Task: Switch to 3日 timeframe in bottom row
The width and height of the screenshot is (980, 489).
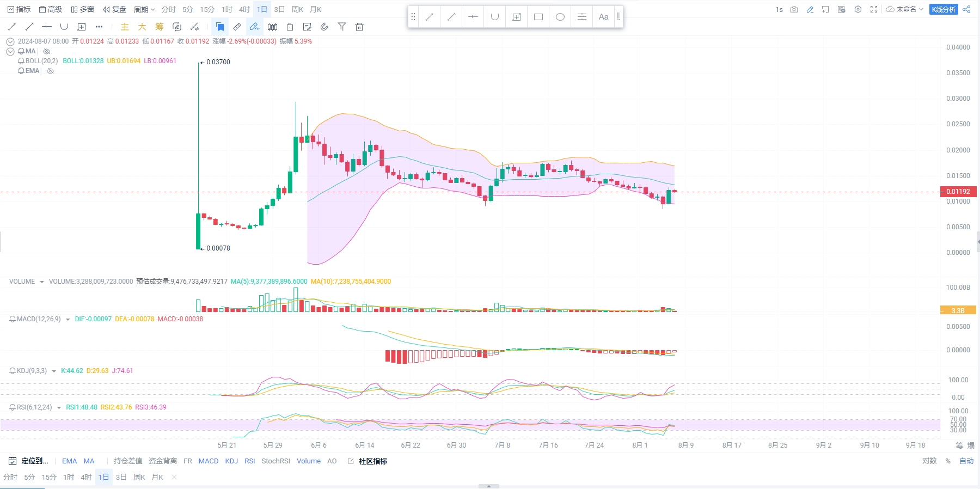Action: click(x=121, y=478)
